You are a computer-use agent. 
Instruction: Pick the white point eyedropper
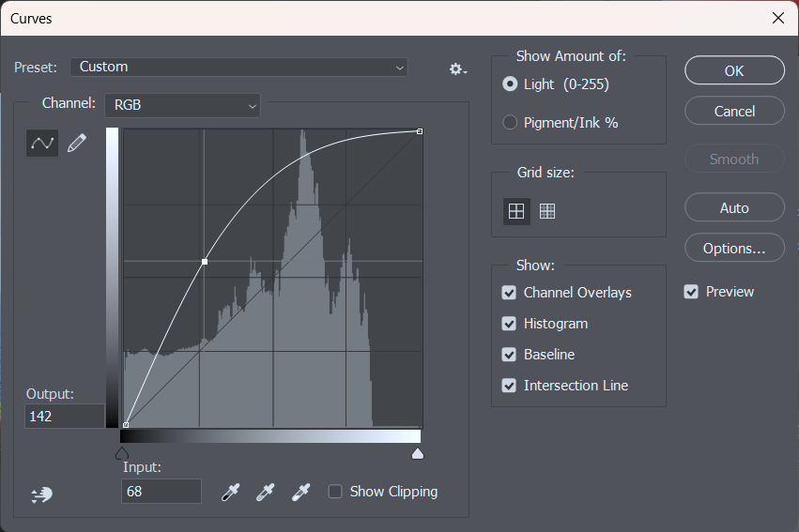(300, 493)
